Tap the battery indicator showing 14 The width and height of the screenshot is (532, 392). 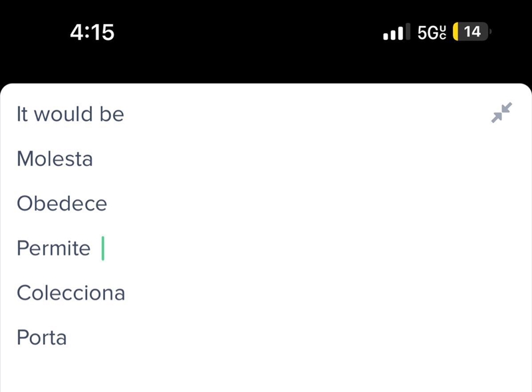472,32
